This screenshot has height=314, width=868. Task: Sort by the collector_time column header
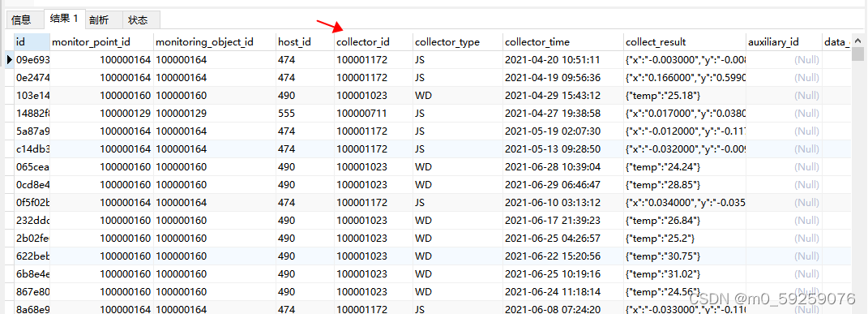tap(563, 42)
